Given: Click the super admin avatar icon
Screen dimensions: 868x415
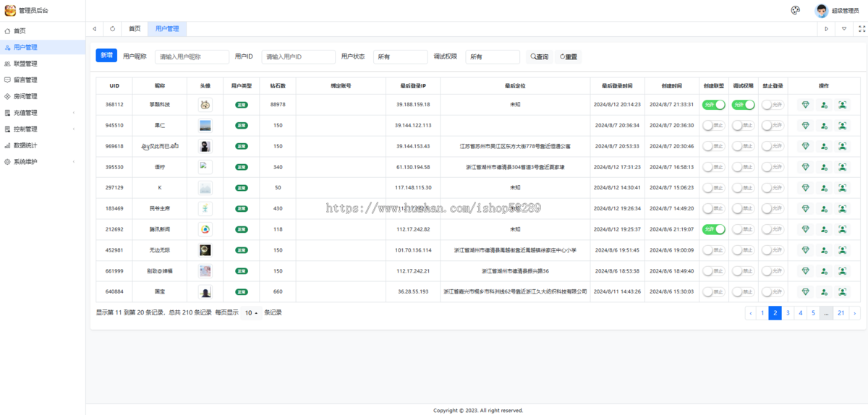Looking at the screenshot, I should (x=822, y=10).
